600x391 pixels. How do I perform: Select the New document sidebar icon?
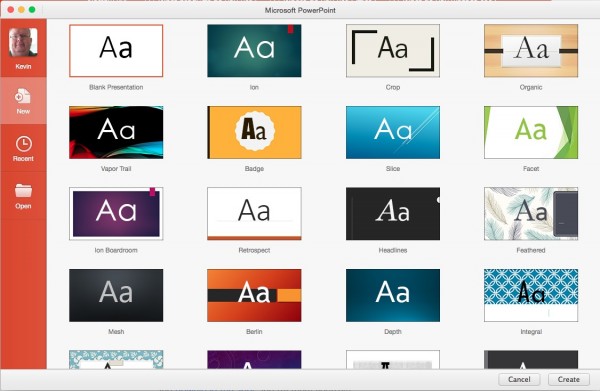coord(23,96)
